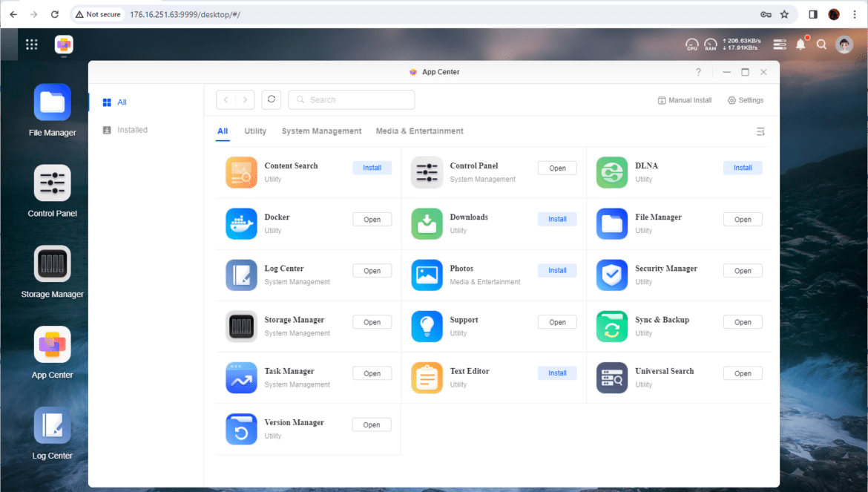Image resolution: width=868 pixels, height=492 pixels.
Task: Click the Security Manager shield icon
Action: point(612,275)
